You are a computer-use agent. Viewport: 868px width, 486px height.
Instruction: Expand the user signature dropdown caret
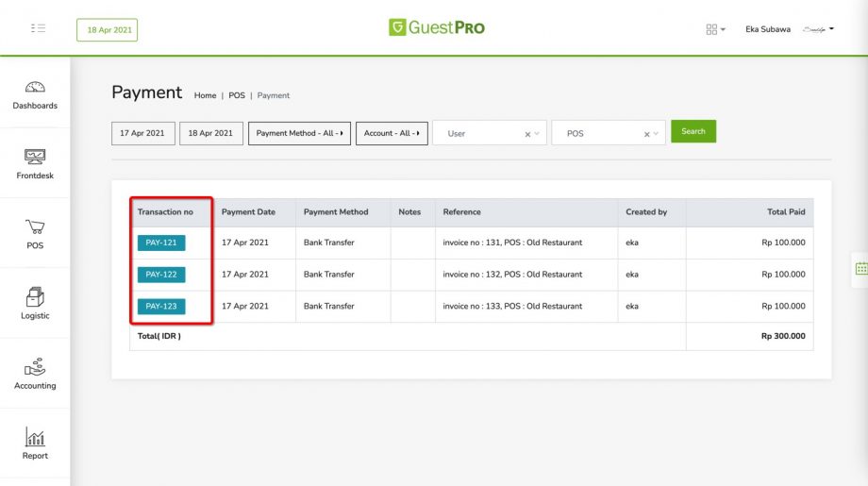[831, 29]
